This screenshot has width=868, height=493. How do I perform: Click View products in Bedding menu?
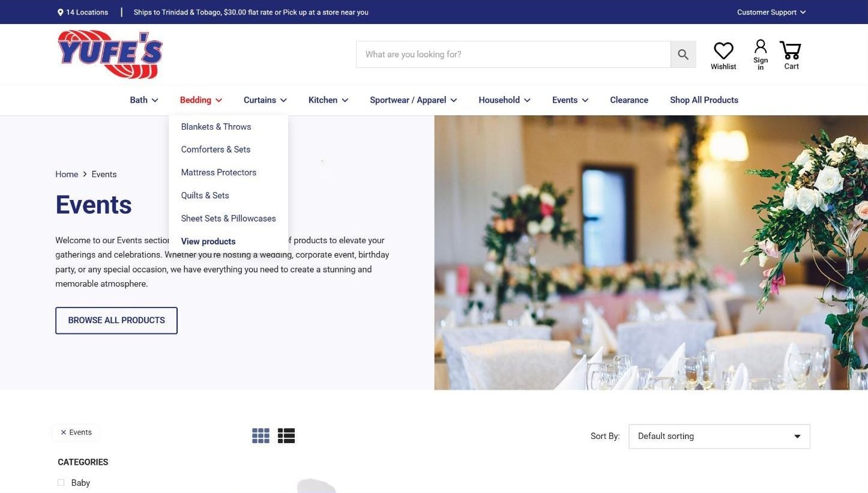click(208, 241)
